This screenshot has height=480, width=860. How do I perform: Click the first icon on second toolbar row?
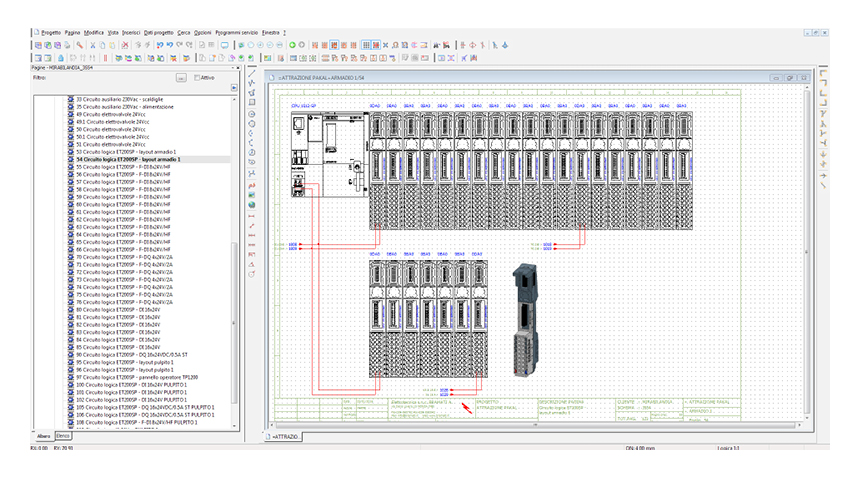(38, 58)
